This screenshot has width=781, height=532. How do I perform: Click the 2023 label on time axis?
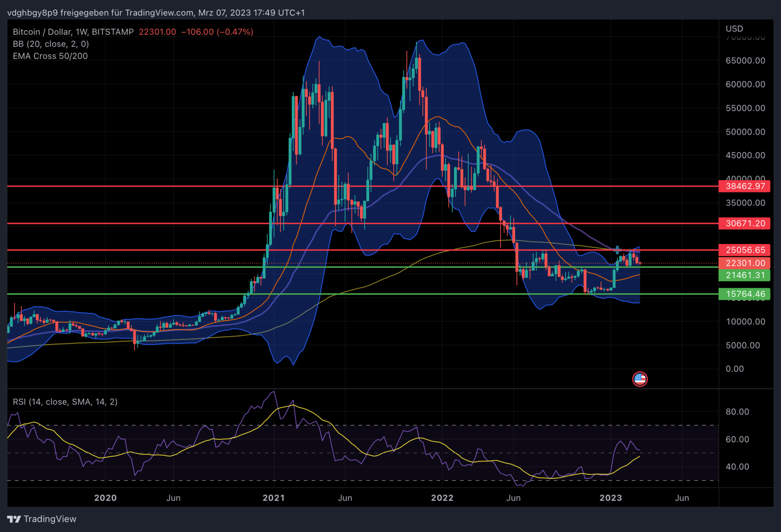coord(611,498)
